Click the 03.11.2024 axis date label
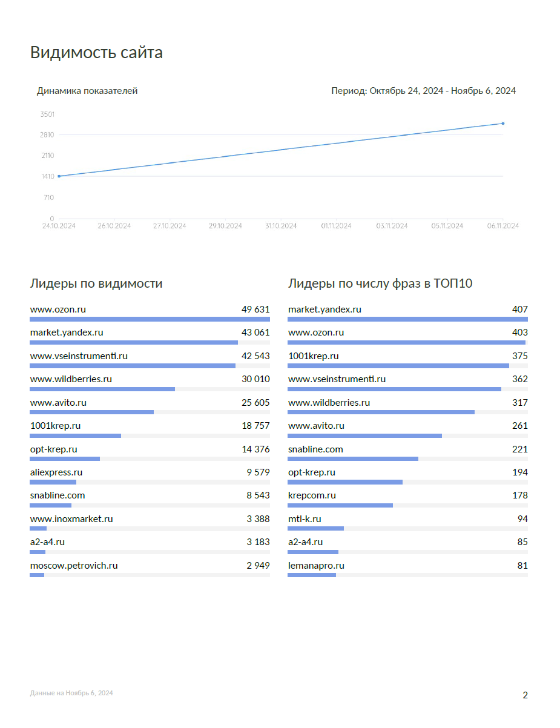The height and width of the screenshot is (728, 560). [392, 226]
